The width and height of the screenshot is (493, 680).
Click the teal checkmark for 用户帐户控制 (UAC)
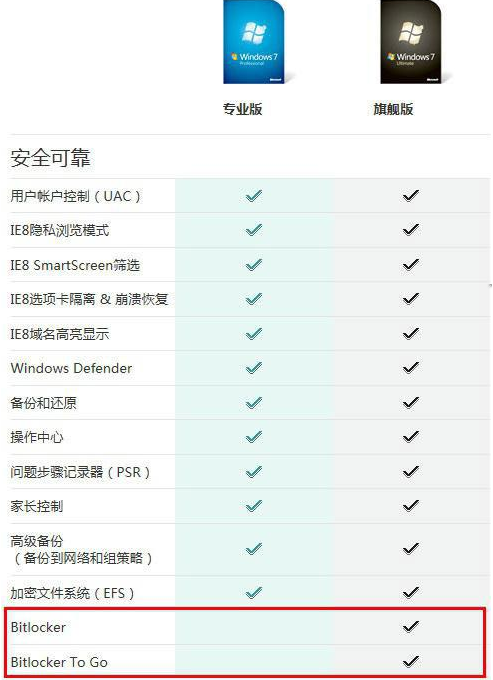coord(254,196)
